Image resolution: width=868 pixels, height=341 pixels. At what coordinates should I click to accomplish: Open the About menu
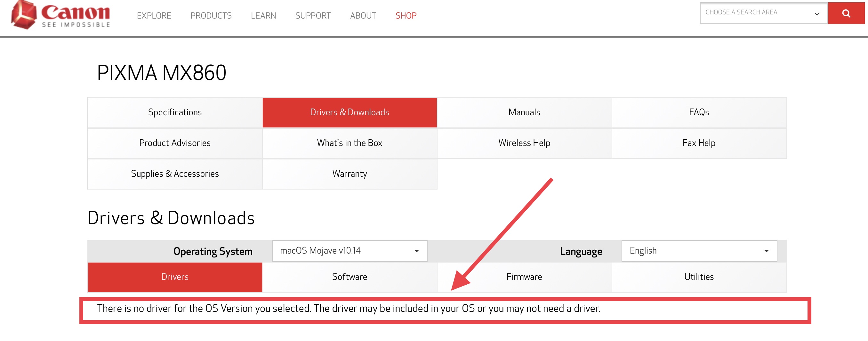[363, 15]
